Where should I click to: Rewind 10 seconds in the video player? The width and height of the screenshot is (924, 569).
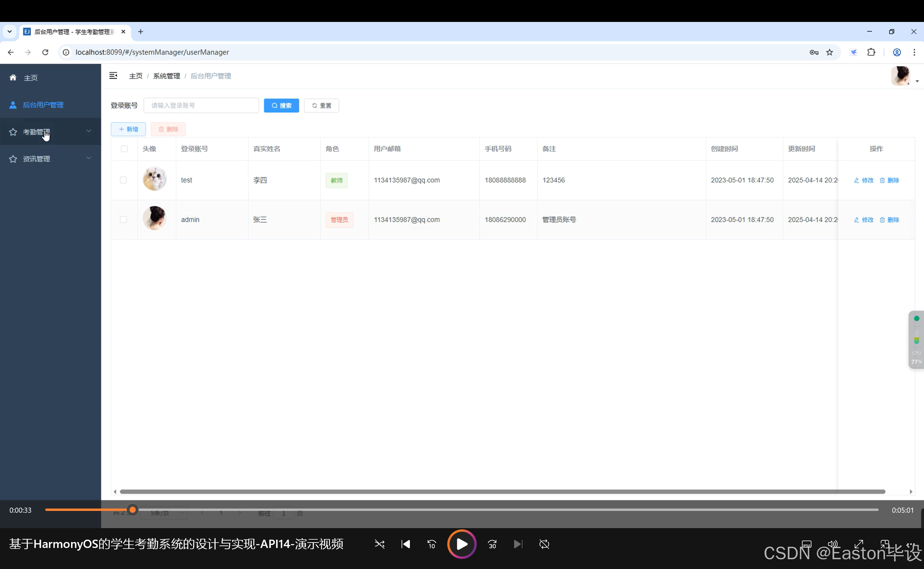coord(431,544)
